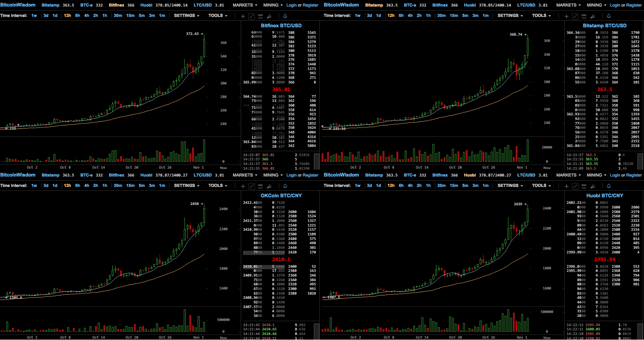Open MINING dropdown in Bitfinex BTC/USD panel
The width and height of the screenshot is (644, 340).
[273, 5]
